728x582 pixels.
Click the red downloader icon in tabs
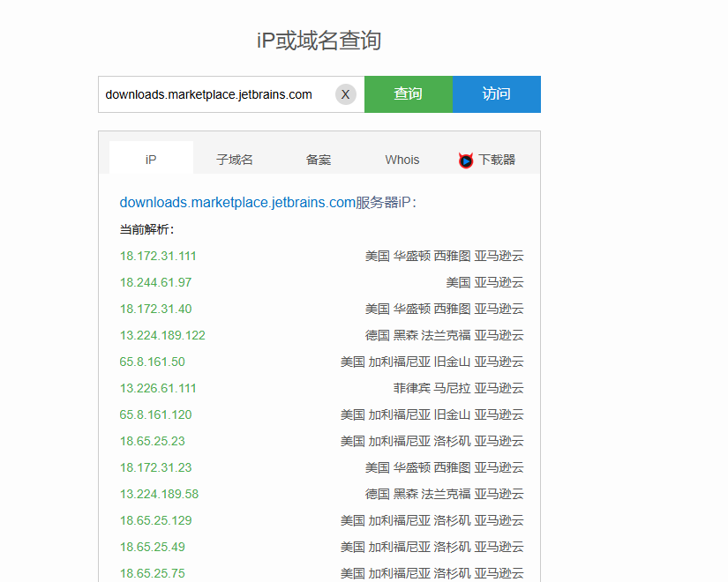tap(466, 160)
